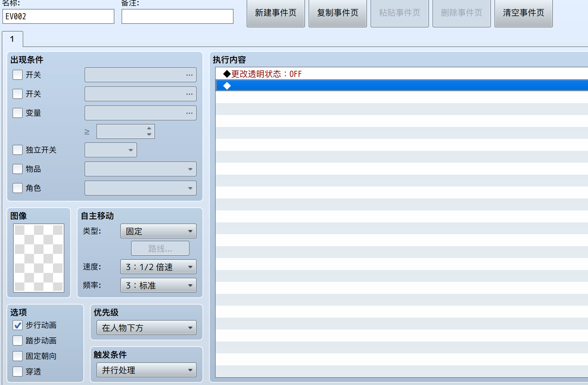Click the empty 备注 input field
Viewport: 588px width, 385px height.
[178, 16]
